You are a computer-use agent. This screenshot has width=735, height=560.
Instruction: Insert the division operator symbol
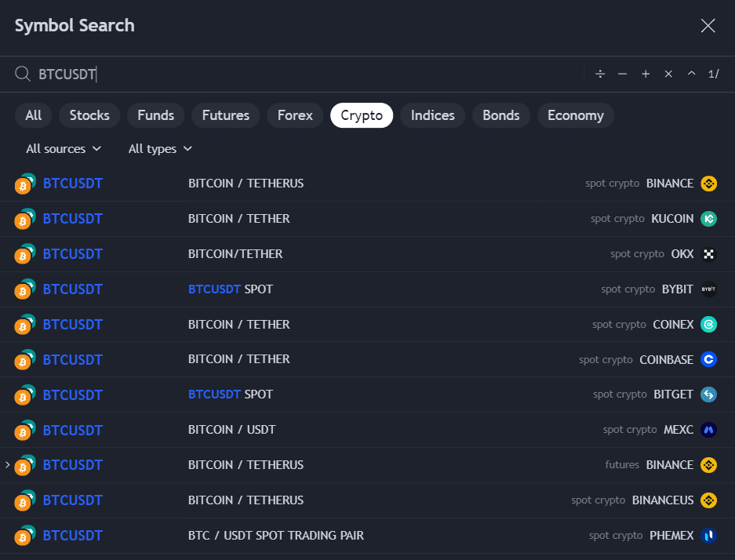pos(599,74)
